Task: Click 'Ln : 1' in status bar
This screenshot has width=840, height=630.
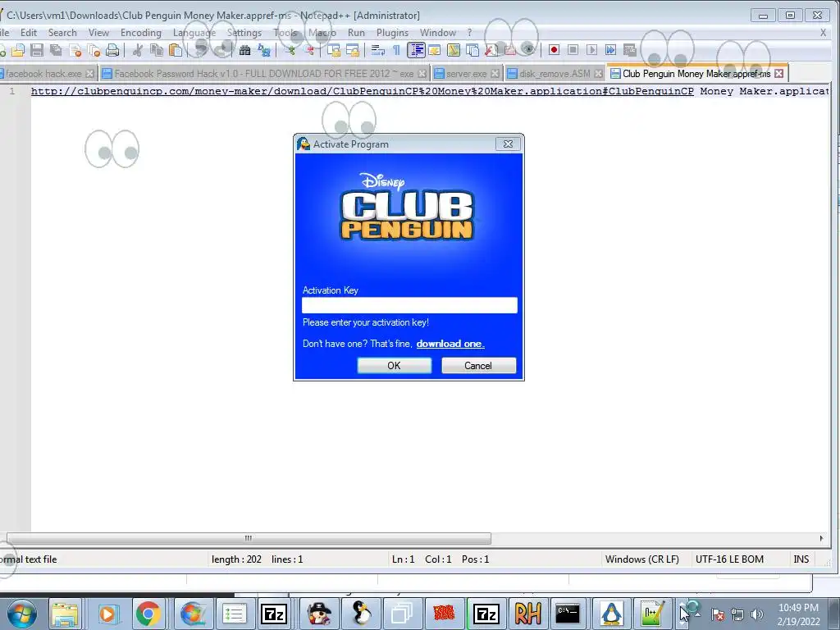Action: (403, 559)
